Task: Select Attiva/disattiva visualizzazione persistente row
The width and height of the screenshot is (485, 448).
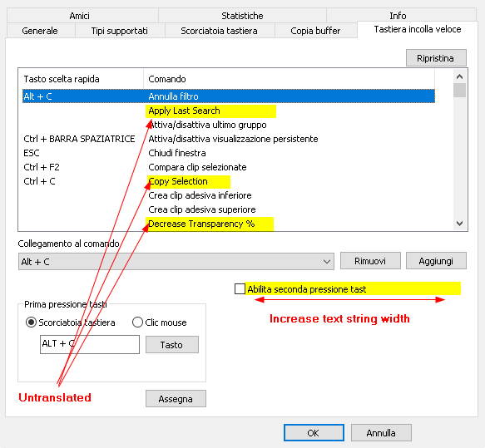Action: pos(233,139)
